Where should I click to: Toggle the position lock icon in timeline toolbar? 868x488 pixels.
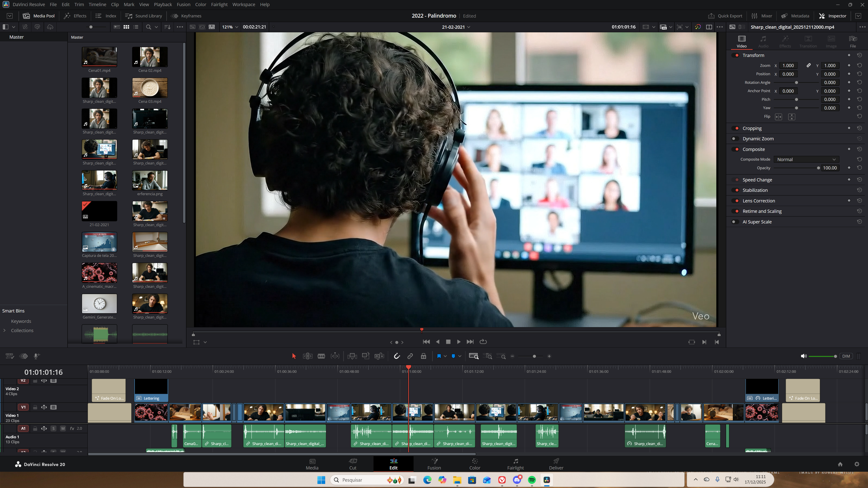[x=424, y=356]
